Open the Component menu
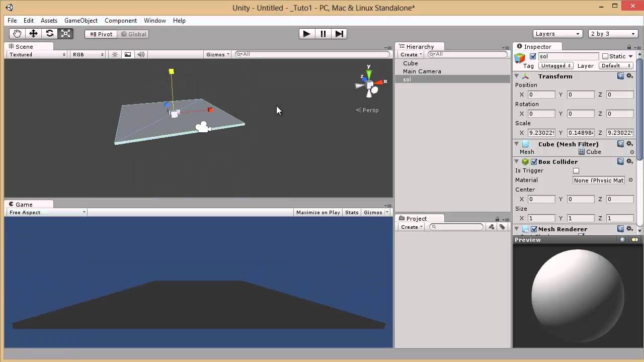 coord(121,21)
